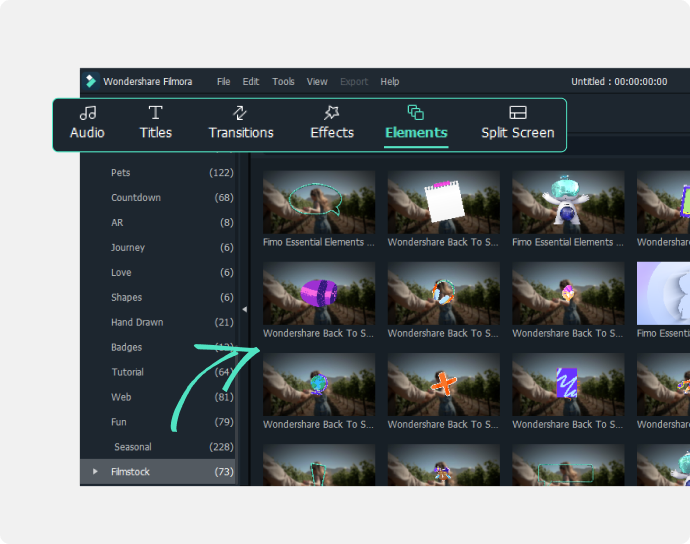Viewport: 690px width, 544px height.
Task: Select the ice cream element thumbnail
Action: (x=568, y=294)
